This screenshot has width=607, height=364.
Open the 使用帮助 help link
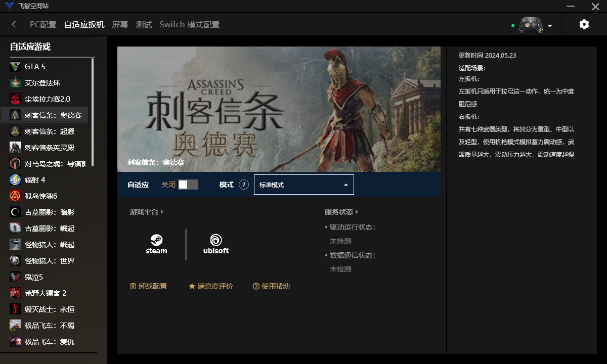271,286
